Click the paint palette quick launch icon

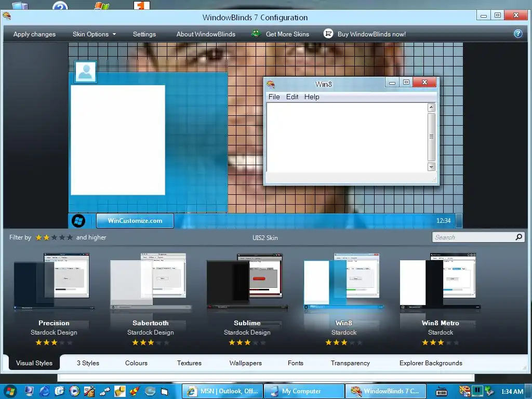click(89, 391)
